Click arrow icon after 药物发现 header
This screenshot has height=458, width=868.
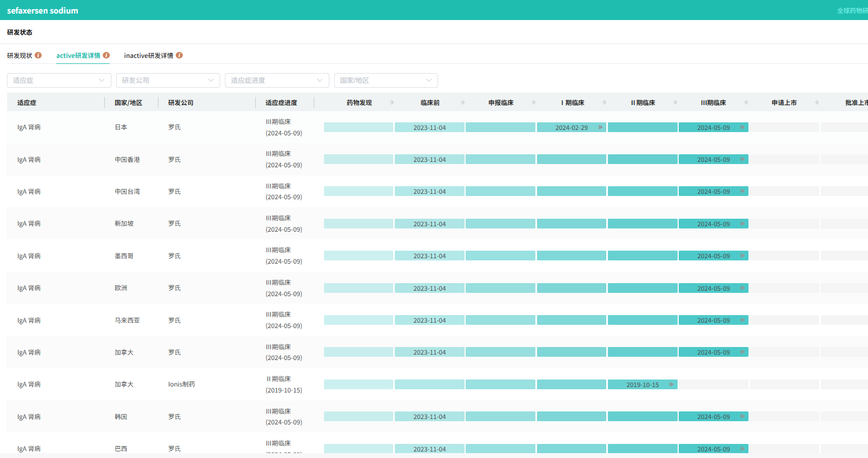392,102
